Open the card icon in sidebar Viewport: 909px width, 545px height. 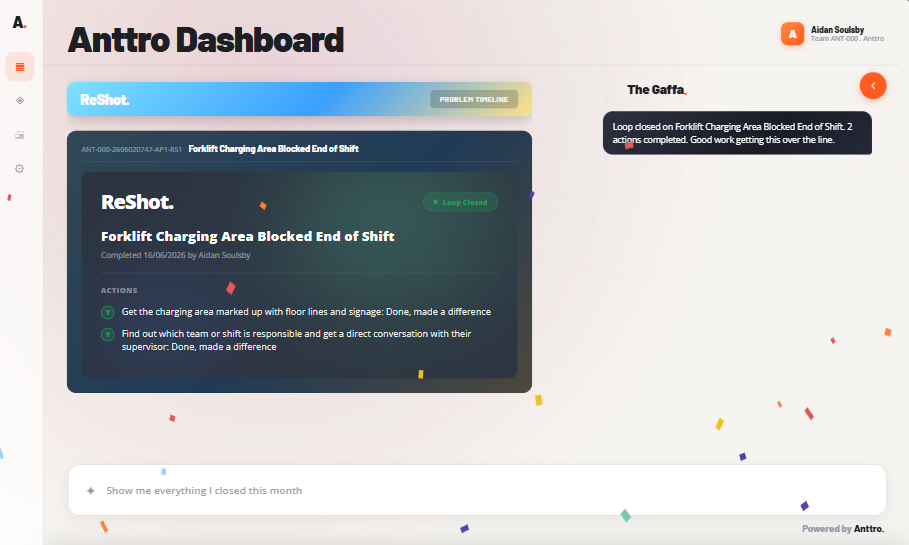[x=20, y=135]
